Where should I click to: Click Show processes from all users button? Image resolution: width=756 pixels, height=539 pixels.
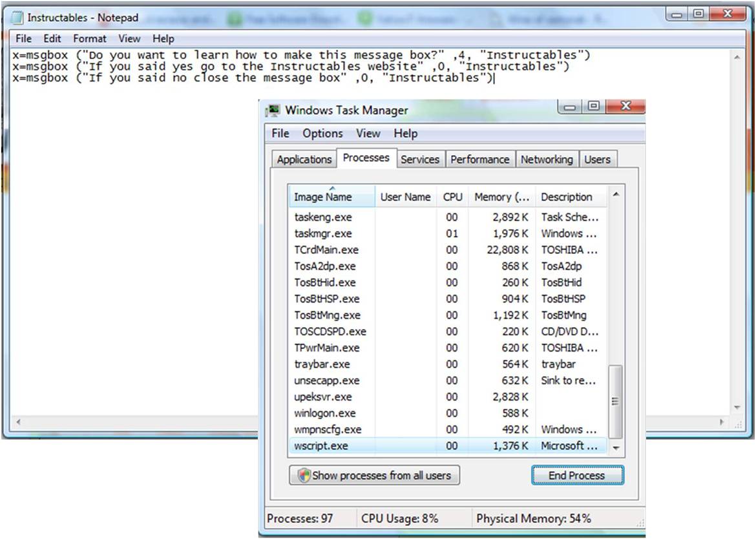374,476
